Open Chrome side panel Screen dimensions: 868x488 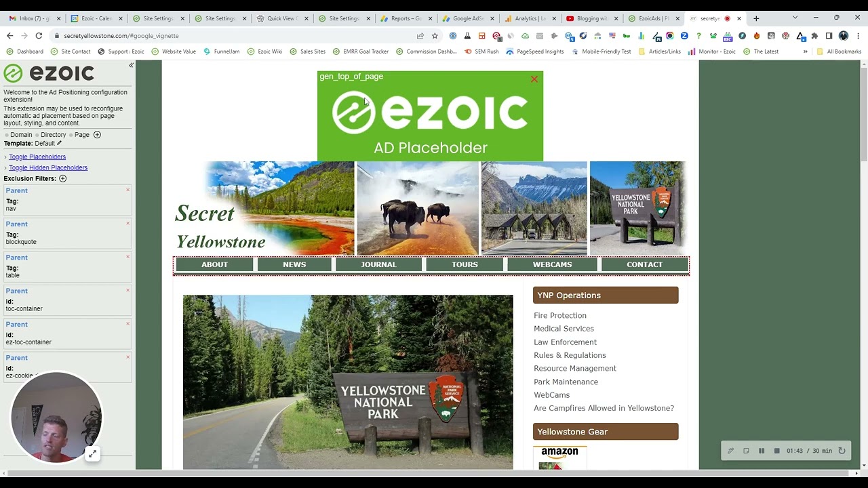coord(829,36)
